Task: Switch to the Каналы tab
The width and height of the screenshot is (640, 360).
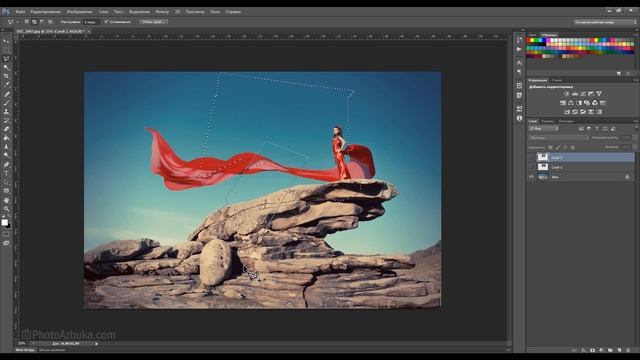Action: 548,121
